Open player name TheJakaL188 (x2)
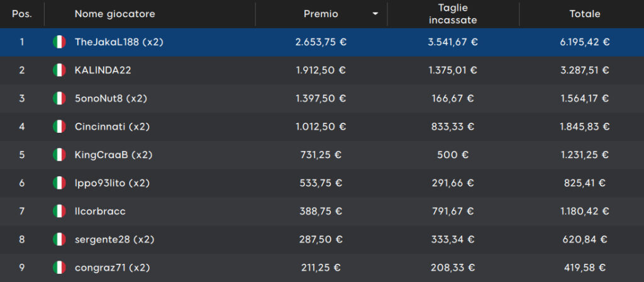This screenshot has height=282, width=644. coord(119,42)
